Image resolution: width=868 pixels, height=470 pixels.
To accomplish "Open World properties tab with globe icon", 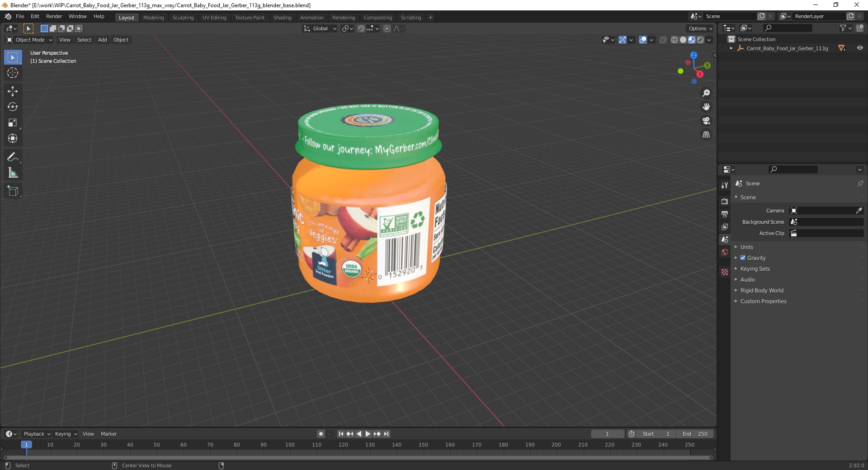I will [725, 252].
